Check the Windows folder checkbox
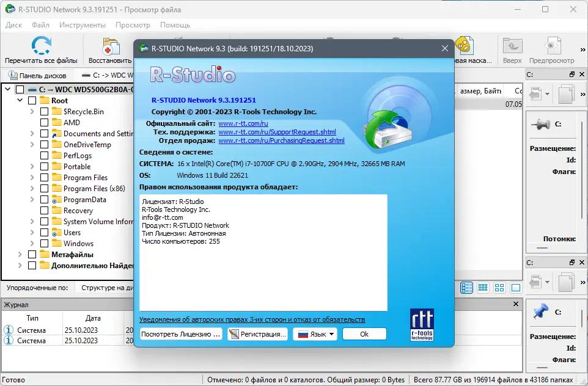The image size is (588, 386). click(x=44, y=244)
